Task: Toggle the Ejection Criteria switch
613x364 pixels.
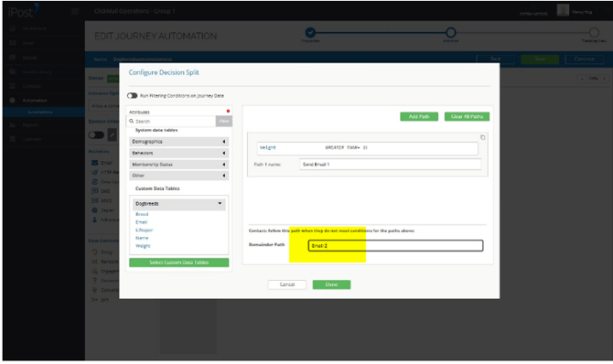Action: click(x=96, y=134)
